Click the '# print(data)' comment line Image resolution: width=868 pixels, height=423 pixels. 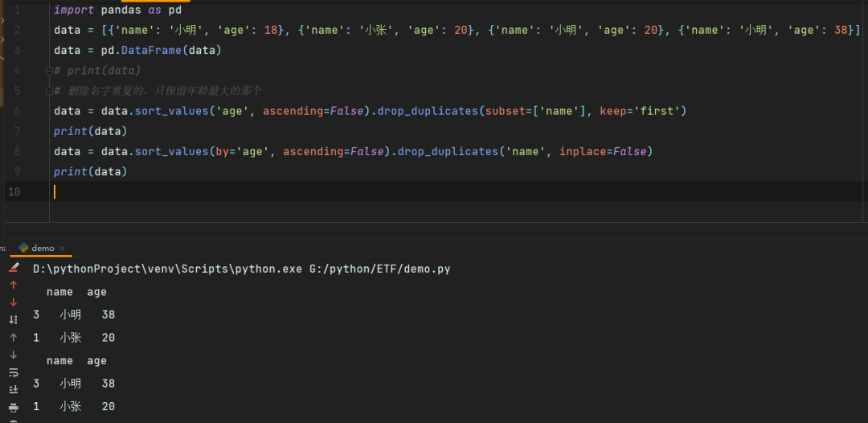coord(97,71)
